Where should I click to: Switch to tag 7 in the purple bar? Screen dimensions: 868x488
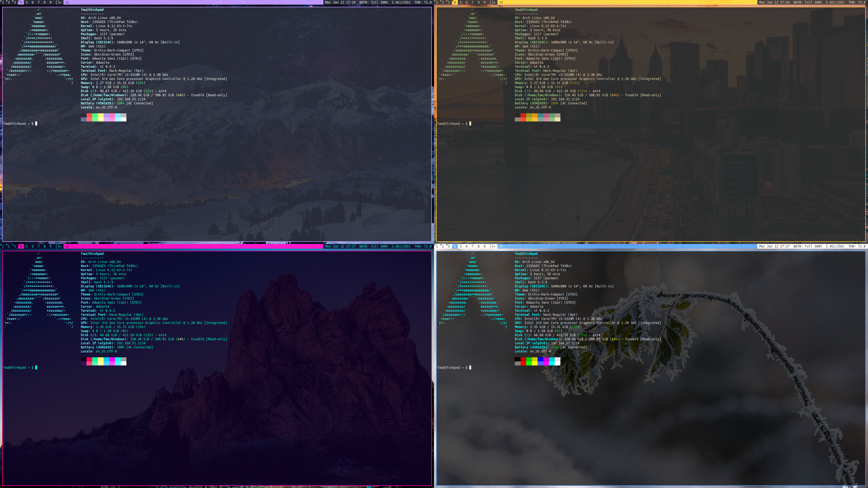click(x=39, y=2)
